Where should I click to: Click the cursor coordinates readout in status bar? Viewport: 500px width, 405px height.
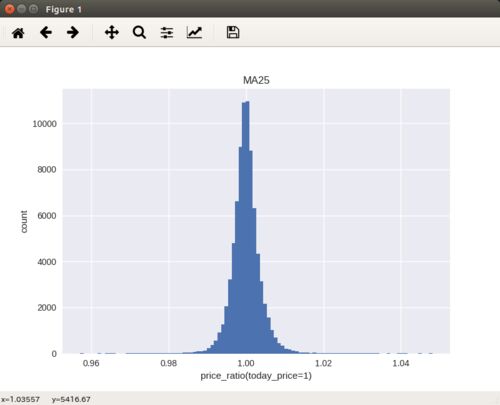[x=46, y=399]
